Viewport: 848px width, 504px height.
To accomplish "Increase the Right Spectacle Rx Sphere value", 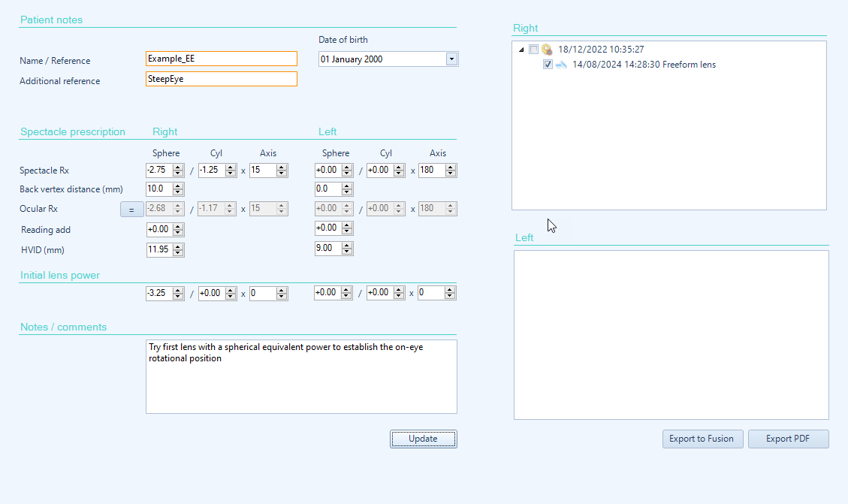I will (178, 167).
